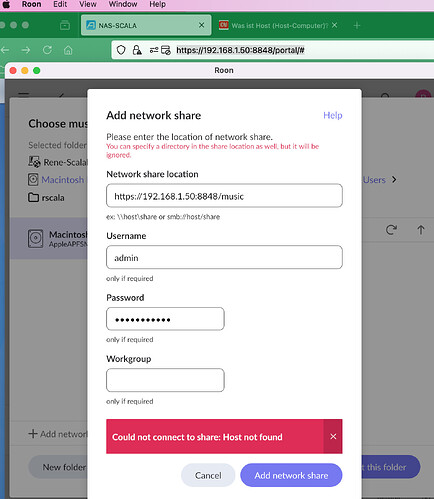Click the browser forward arrow
The width and height of the screenshot is (434, 499).
pyautogui.click(x=26, y=50)
